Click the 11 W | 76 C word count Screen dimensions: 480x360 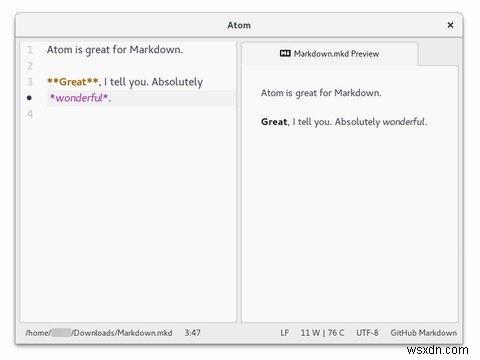tap(322, 333)
